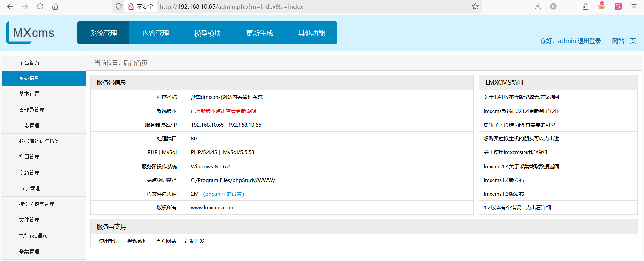Reload the page with refresh icon
The height and width of the screenshot is (261, 644).
pyautogui.click(x=40, y=6)
